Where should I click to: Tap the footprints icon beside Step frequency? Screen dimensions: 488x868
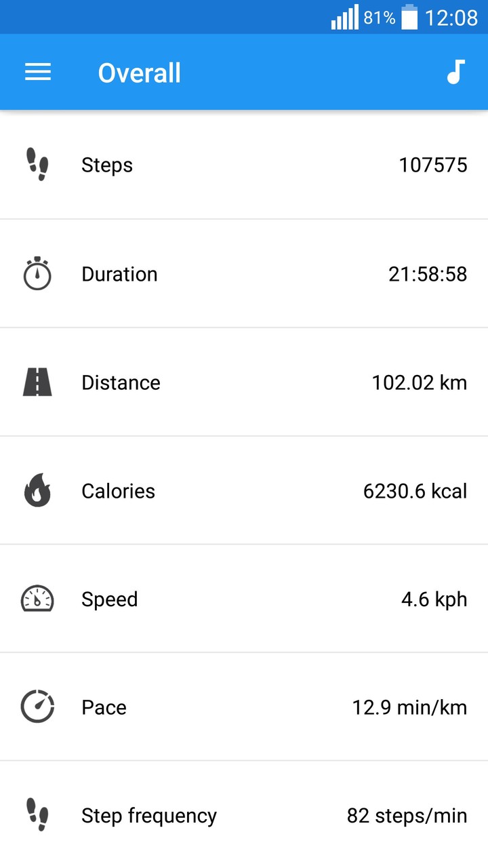[x=37, y=815]
